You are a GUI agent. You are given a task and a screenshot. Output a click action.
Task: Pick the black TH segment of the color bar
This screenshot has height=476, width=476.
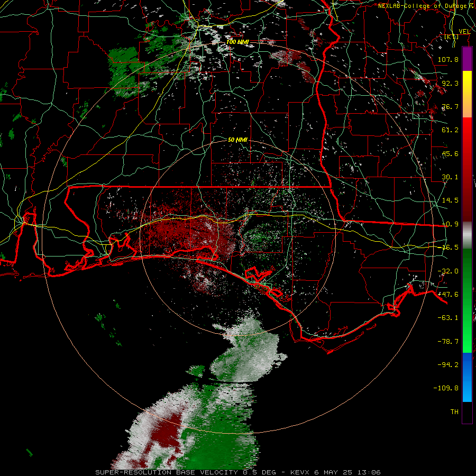(x=467, y=412)
